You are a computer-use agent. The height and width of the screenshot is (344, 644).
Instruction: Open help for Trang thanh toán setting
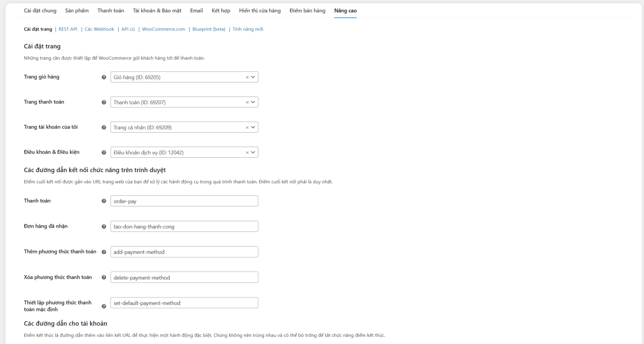[103, 102]
